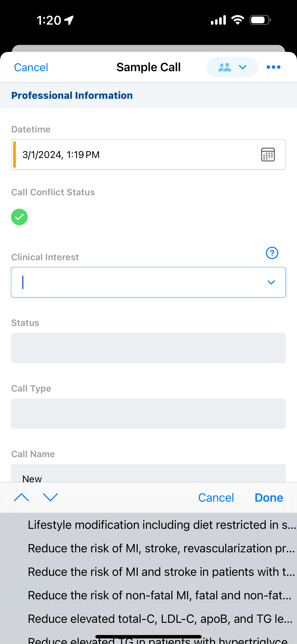This screenshot has width=297, height=644.
Task: Tap the Call Type field
Action: [x=148, y=413]
